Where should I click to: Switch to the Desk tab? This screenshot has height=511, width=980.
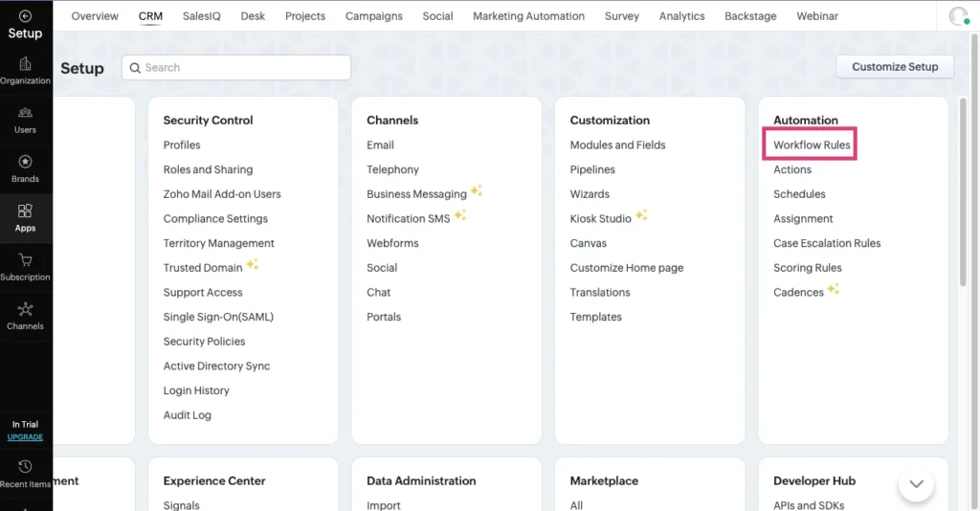point(253,16)
